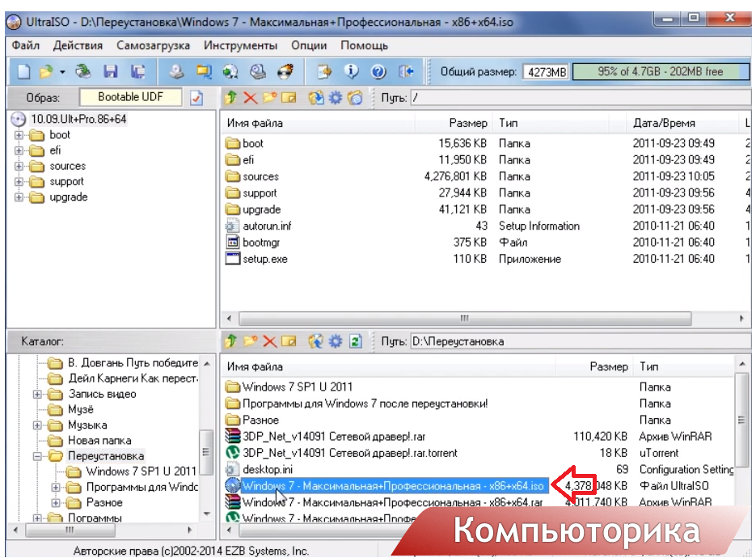The width and height of the screenshot is (756, 558).
Task: Click the red X delete icon in catalog toolbar
Action: [269, 342]
